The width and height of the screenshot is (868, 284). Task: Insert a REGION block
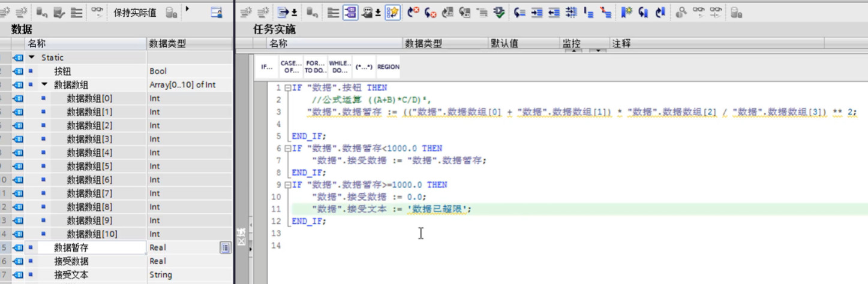[x=388, y=67]
